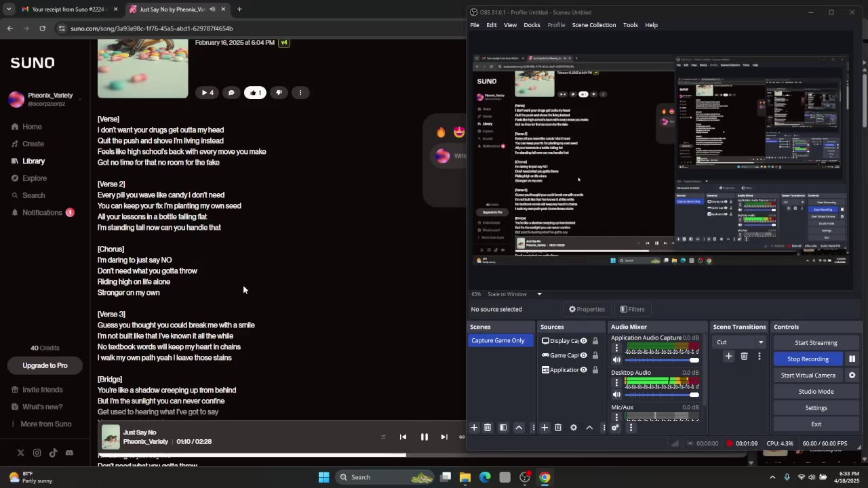This screenshot has width=868, height=488.
Task: Open a new Chrome tab
Action: (x=239, y=9)
